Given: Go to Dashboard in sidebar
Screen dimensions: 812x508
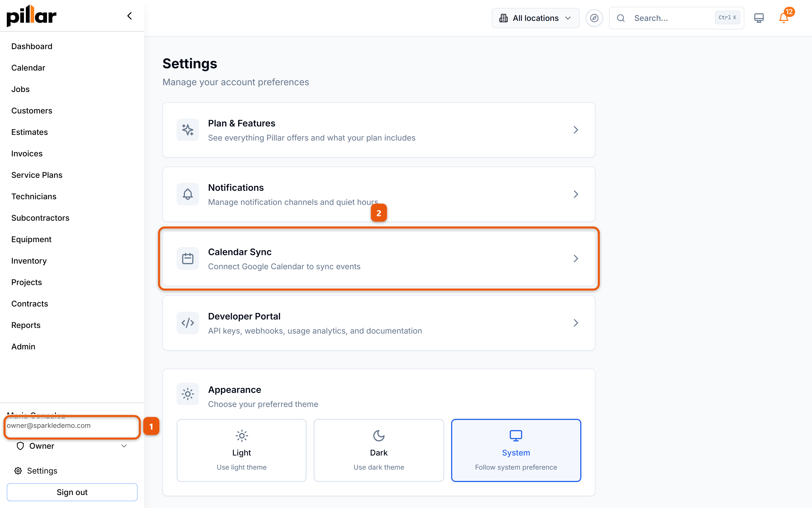Looking at the screenshot, I should coord(32,46).
